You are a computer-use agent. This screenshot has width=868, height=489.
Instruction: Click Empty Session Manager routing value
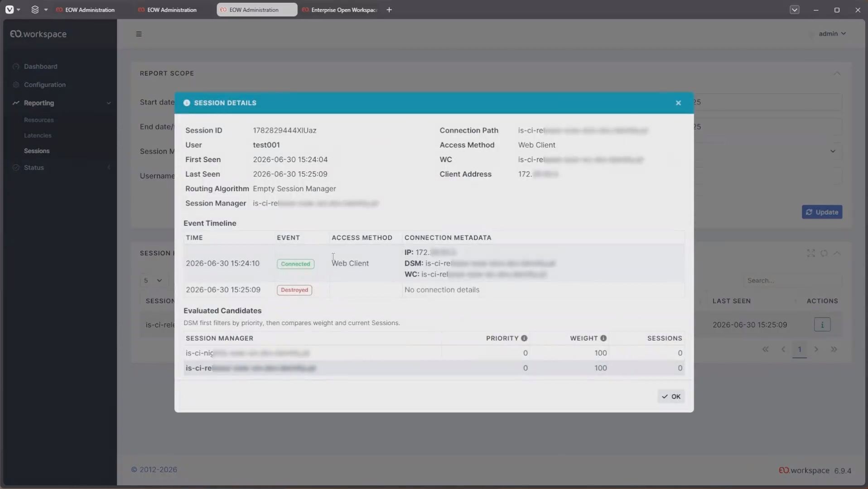[294, 189]
